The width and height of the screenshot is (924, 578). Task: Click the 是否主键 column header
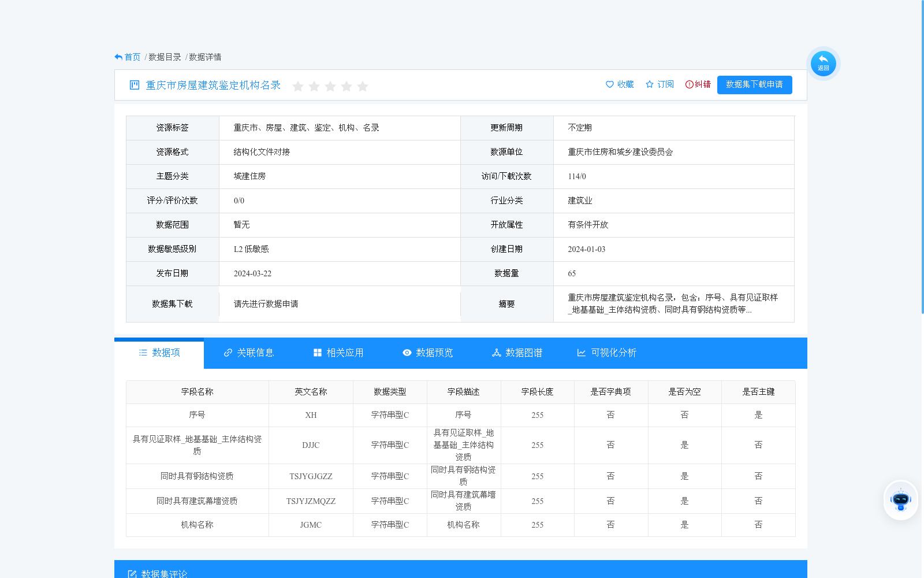(758, 392)
